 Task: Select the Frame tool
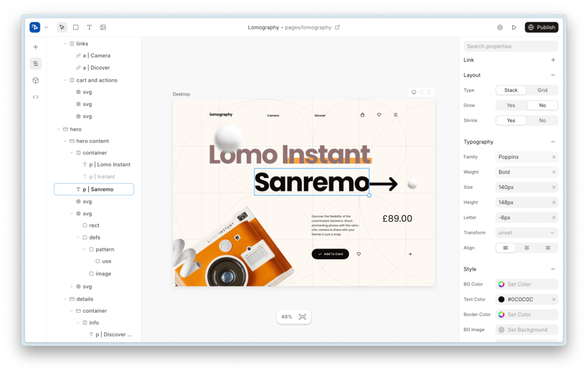coord(76,27)
